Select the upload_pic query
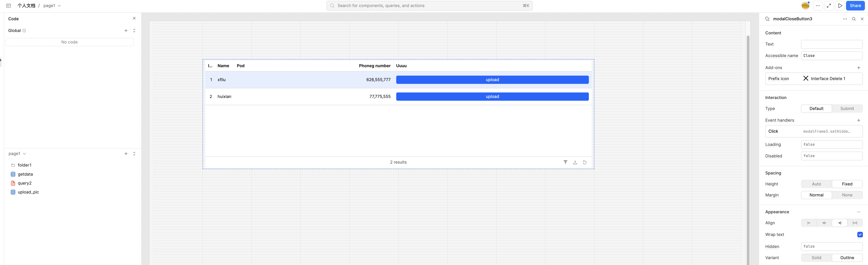Viewport: 868px width, 265px height. pyautogui.click(x=28, y=192)
